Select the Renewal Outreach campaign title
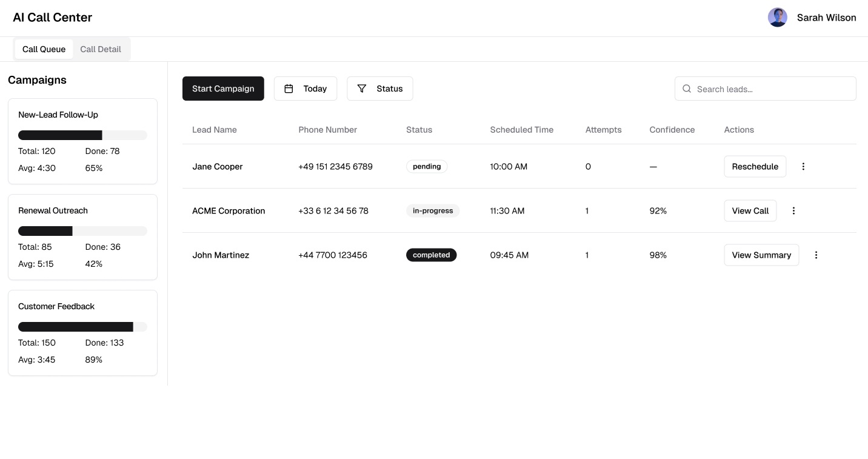The height and width of the screenshot is (459, 868). (53, 210)
